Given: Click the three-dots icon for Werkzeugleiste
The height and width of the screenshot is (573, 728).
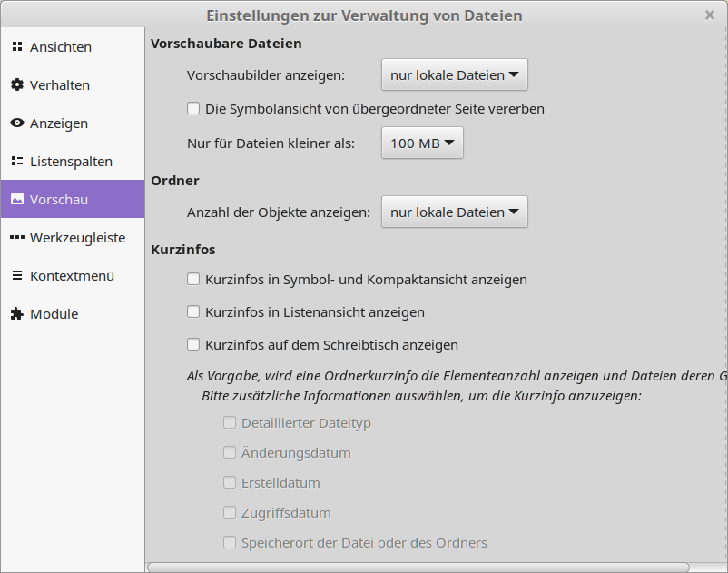Looking at the screenshot, I should [16, 238].
